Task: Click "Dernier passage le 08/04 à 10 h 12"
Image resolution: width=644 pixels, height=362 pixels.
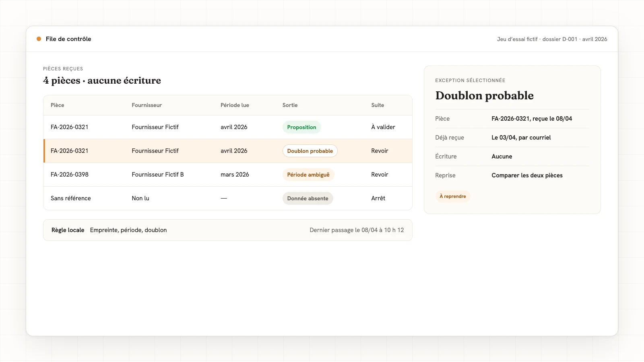Action: click(x=357, y=230)
